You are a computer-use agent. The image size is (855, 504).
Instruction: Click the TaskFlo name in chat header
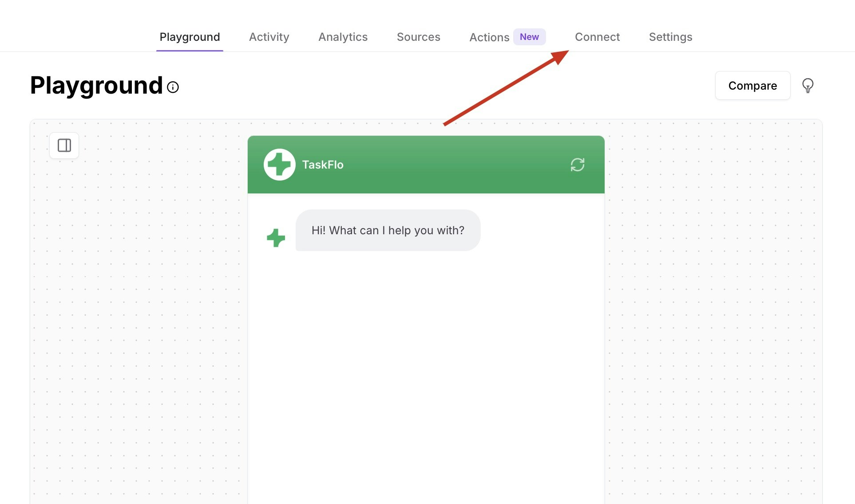[x=323, y=165]
